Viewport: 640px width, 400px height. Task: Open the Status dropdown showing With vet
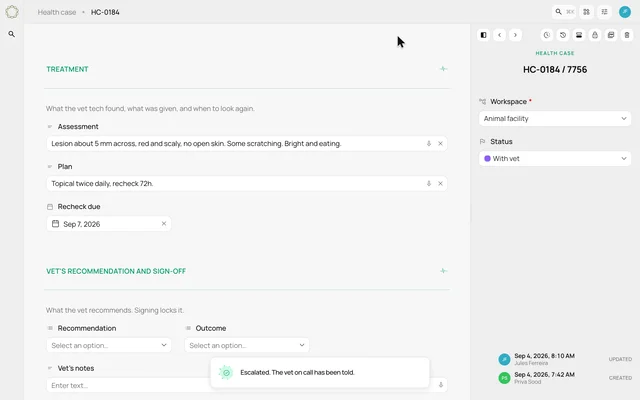(x=555, y=159)
